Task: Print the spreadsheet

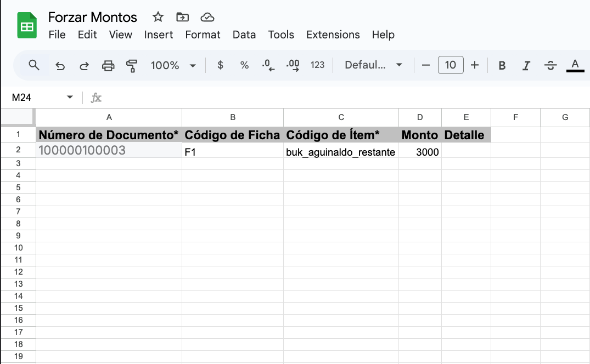Action: tap(108, 65)
